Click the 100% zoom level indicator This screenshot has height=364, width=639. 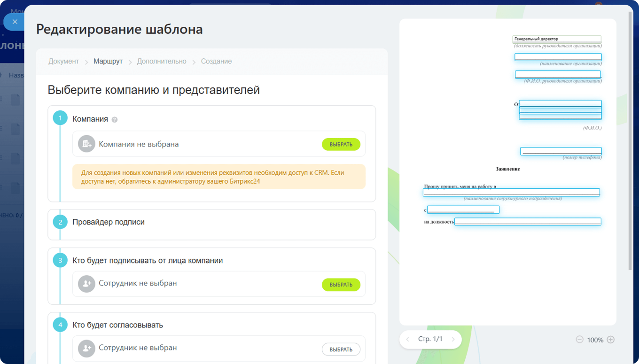click(595, 340)
